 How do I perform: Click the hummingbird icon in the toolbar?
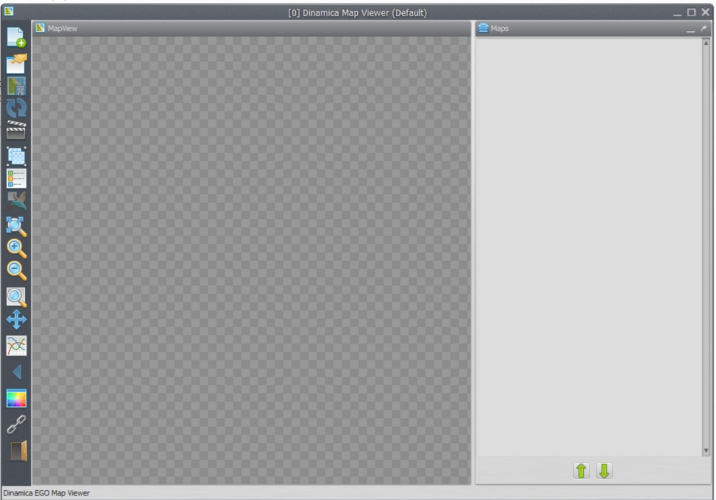point(16,201)
